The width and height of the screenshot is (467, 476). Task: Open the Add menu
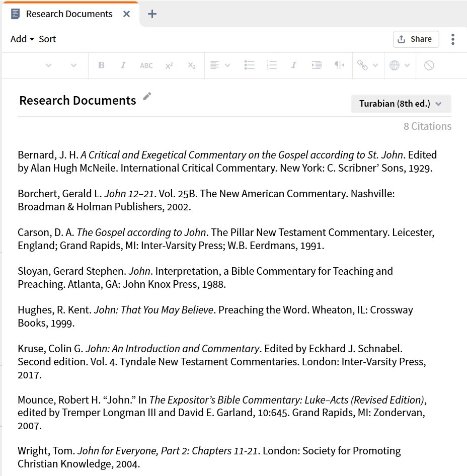pyautogui.click(x=22, y=39)
